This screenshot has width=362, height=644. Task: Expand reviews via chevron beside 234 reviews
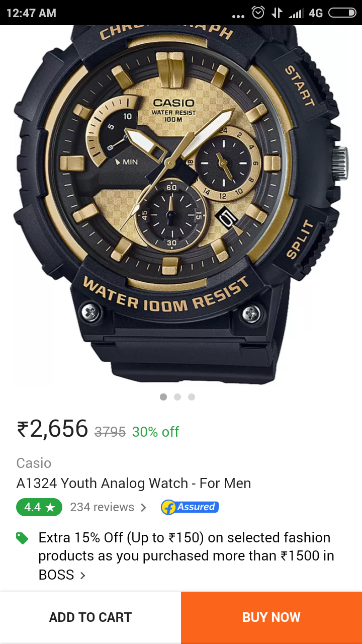click(144, 508)
